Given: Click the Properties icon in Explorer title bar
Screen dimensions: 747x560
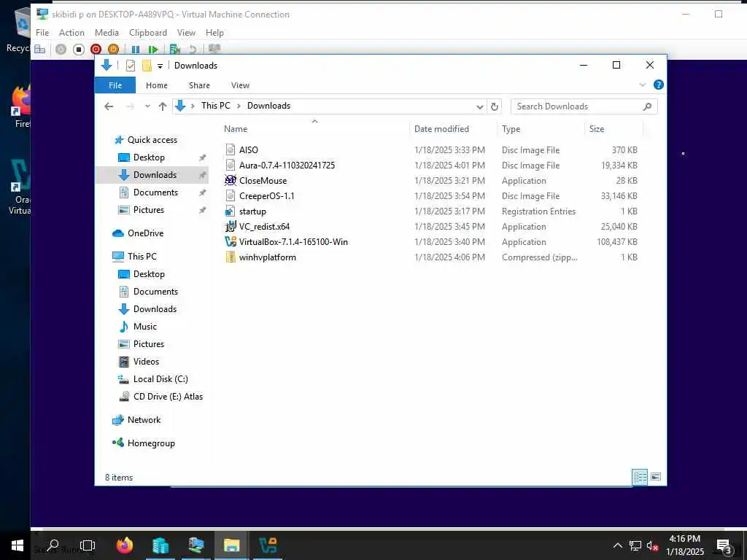Looking at the screenshot, I should point(130,65).
